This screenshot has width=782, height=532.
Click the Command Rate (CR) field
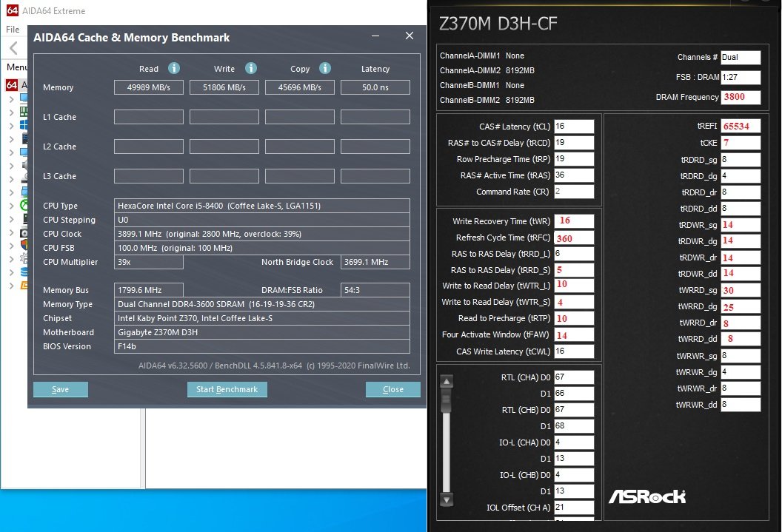click(574, 192)
